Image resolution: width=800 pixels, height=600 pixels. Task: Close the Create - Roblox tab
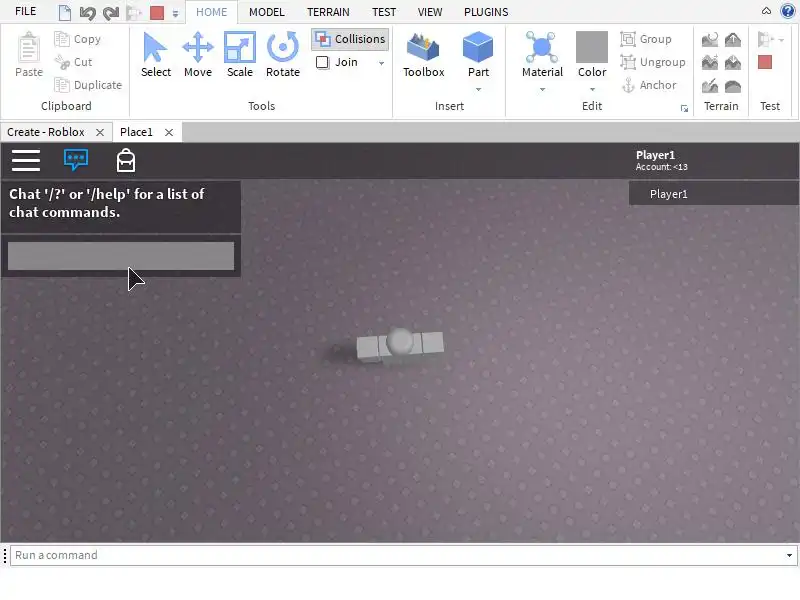100,133
